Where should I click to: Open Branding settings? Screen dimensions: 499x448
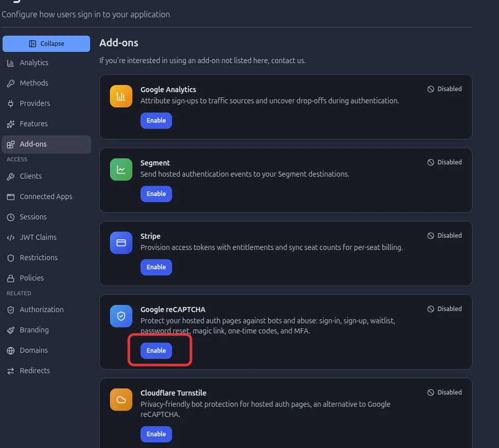click(46, 330)
